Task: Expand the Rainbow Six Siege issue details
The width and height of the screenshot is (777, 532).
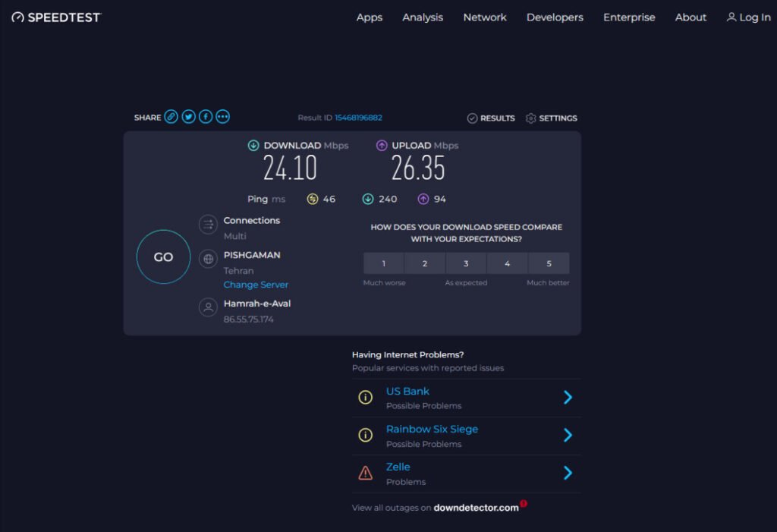Action: (568, 435)
